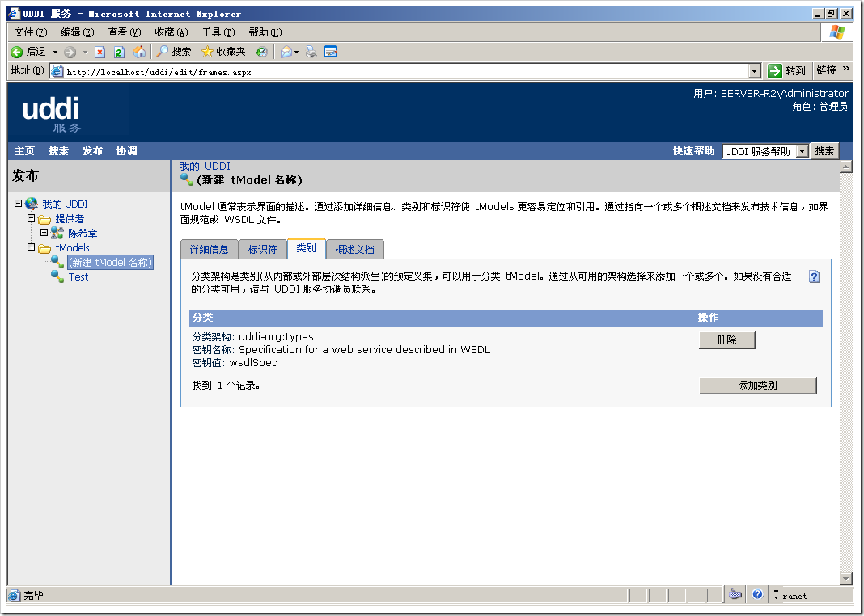Viewport: 864px width, 616px height.
Task: Open the 搜索 magnifier toolbar button
Action: point(173,52)
